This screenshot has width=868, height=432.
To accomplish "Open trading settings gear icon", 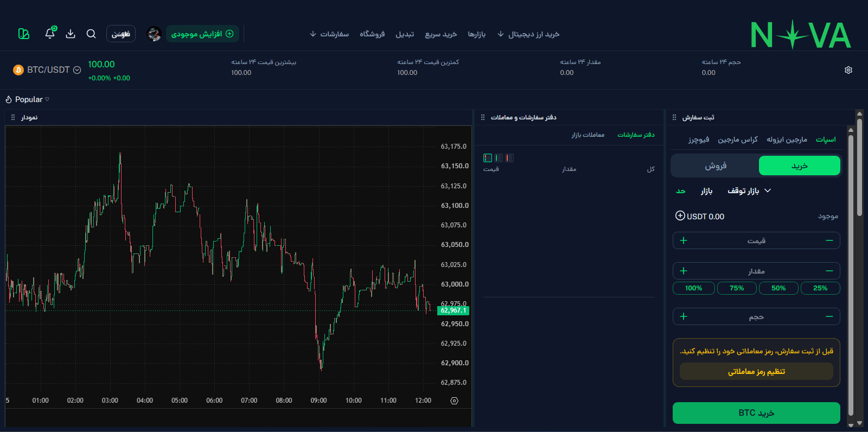I will 848,70.
